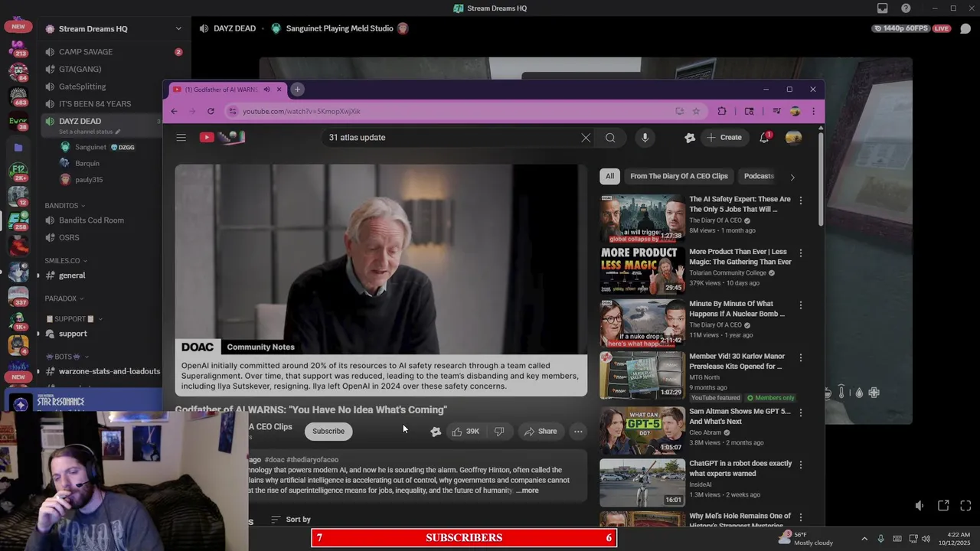Open the Discord server folder icon
Viewport: 980px width, 551px height.
click(18, 148)
